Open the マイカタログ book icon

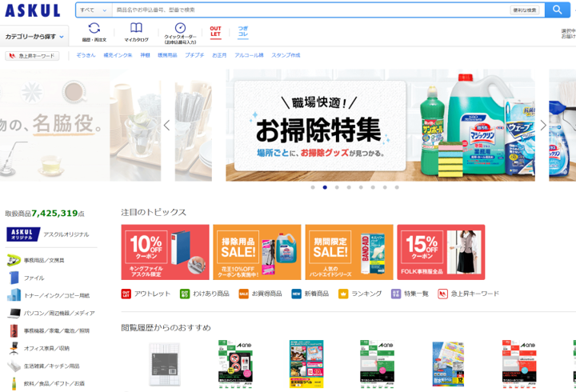pyautogui.click(x=136, y=32)
